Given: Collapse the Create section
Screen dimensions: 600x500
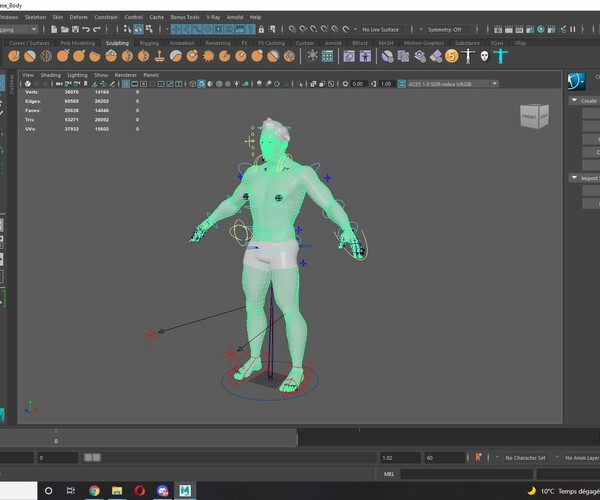Looking at the screenshot, I should (x=574, y=100).
